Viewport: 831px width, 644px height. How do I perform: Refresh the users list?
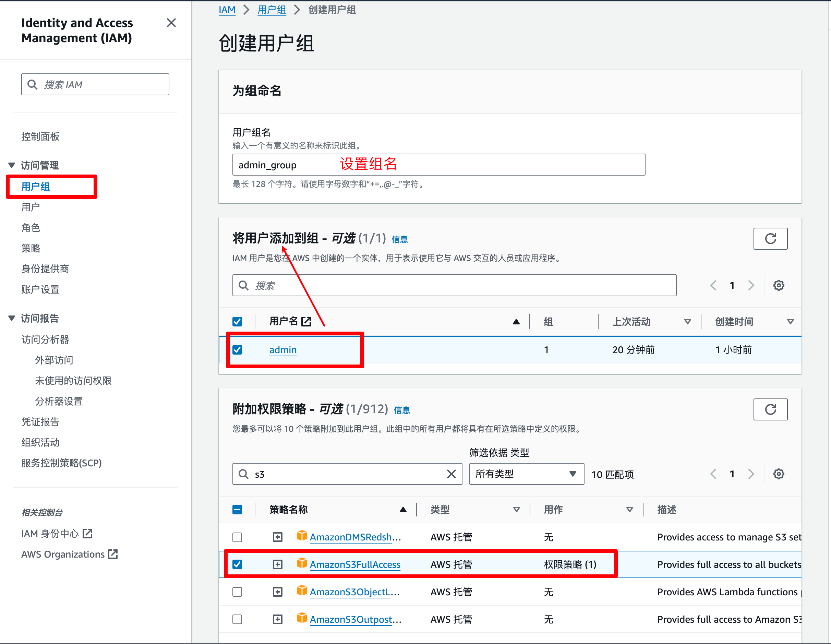pyautogui.click(x=770, y=239)
